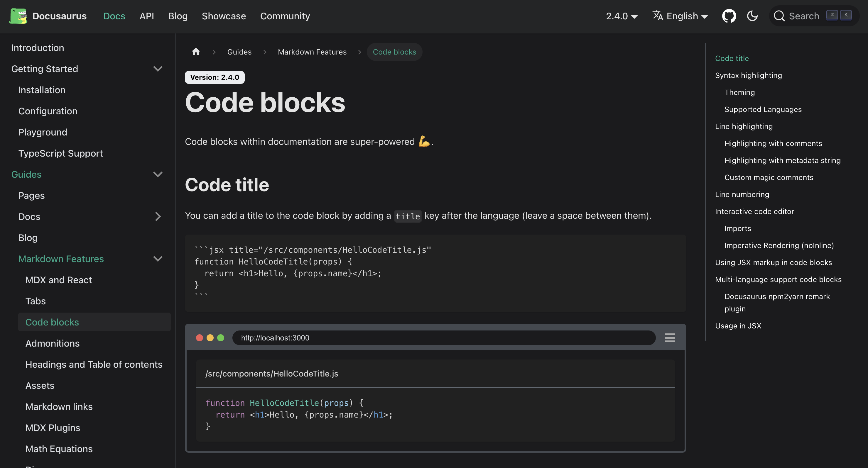
Task: Open the Showcase navbar item
Action: click(x=224, y=16)
